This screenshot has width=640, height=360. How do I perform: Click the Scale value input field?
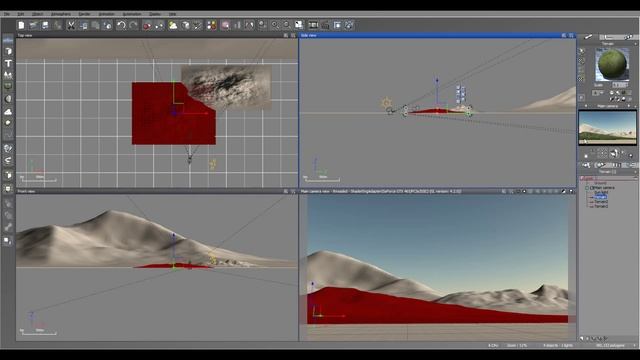pyautogui.click(x=620, y=85)
